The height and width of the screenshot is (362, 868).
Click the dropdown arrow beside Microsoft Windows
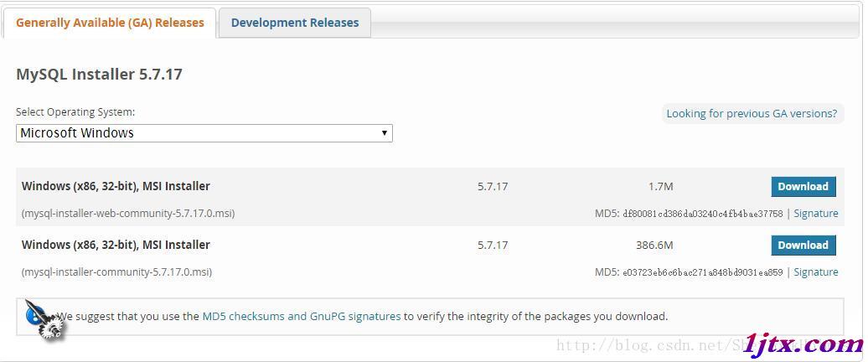(x=385, y=133)
